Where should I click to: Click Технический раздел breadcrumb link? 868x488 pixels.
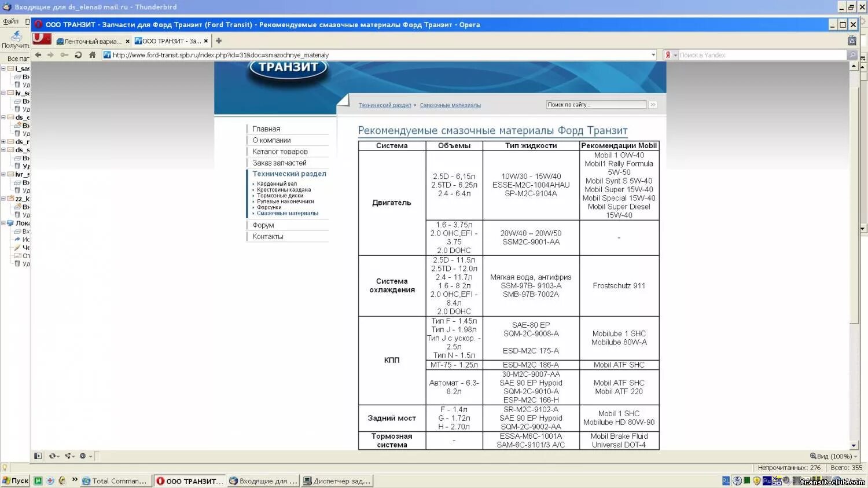[385, 105]
